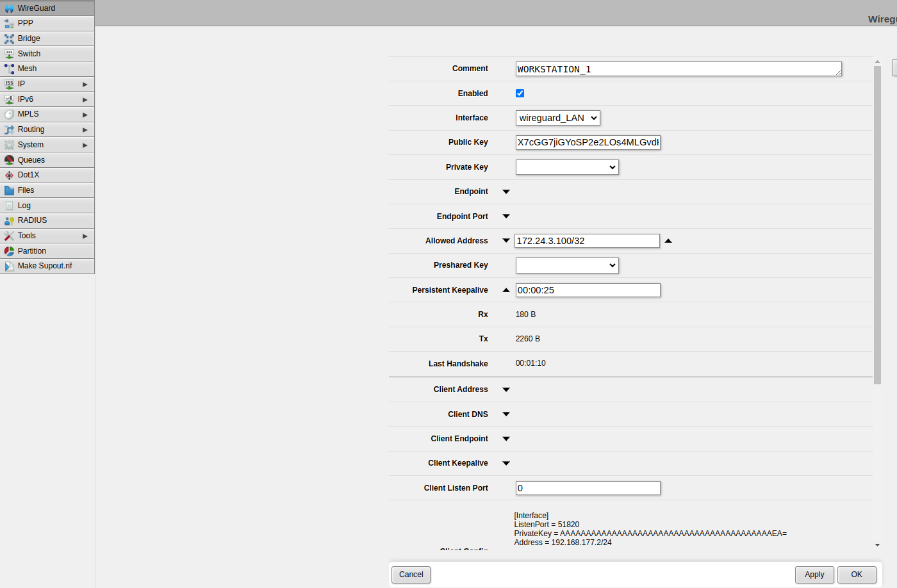This screenshot has width=897, height=588.
Task: Open the Bridge menu icon
Action: pos(9,38)
